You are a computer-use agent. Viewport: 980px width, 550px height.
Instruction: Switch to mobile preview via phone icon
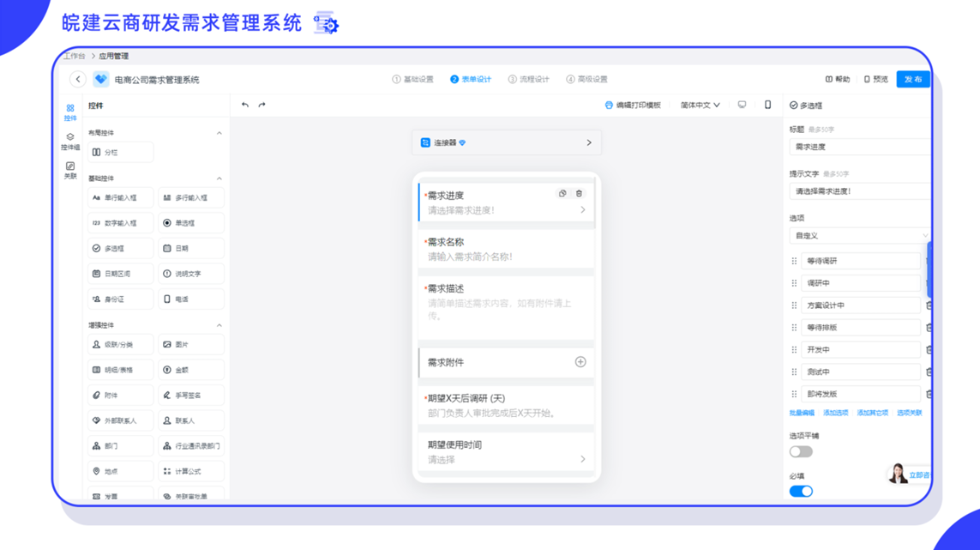coord(768,104)
